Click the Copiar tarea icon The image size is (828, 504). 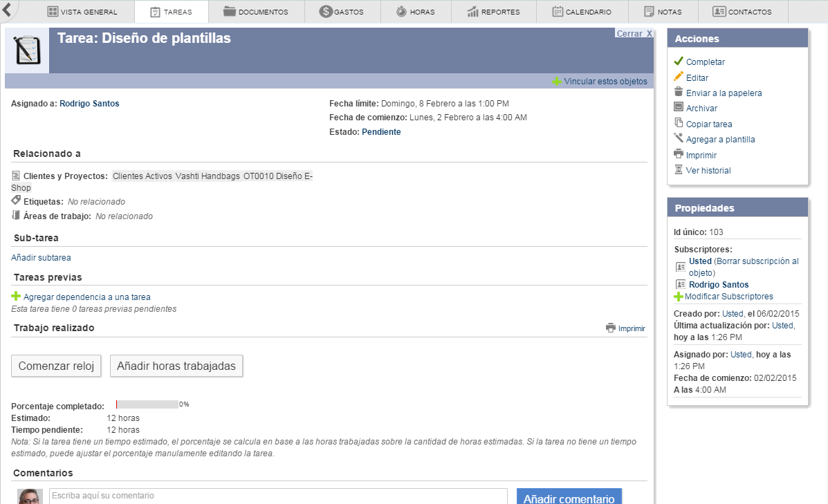[x=679, y=123]
